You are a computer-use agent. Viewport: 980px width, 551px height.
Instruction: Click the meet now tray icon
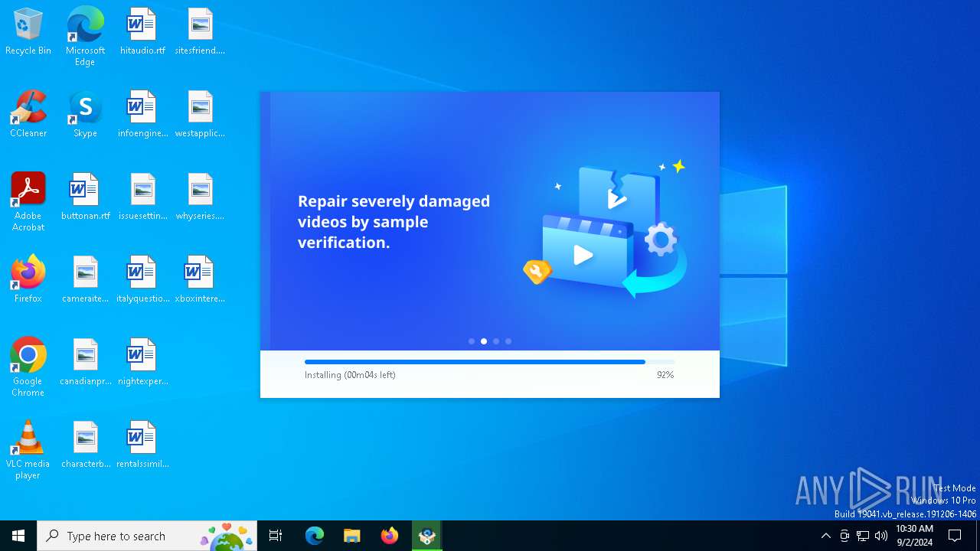tap(844, 536)
